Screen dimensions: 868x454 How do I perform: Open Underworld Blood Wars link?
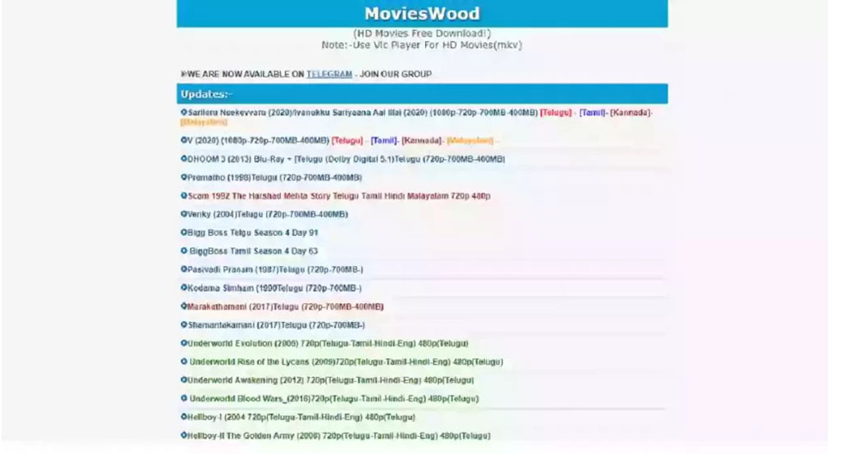coord(334,398)
